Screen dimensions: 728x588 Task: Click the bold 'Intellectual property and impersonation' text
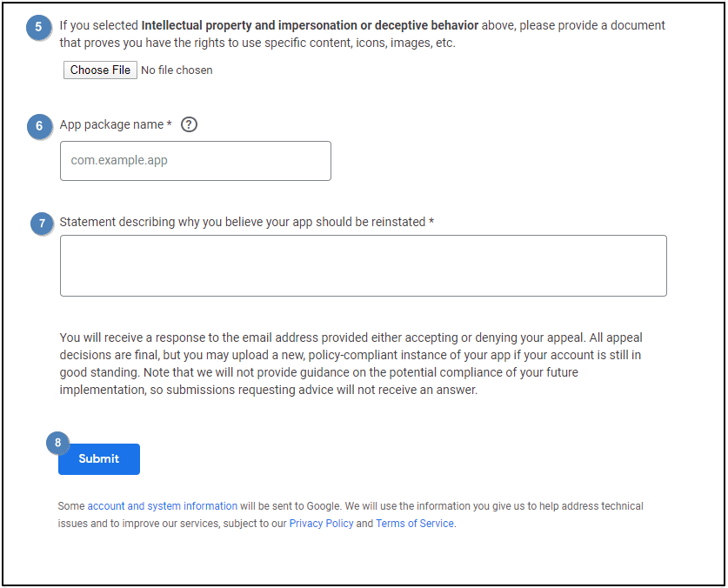pyautogui.click(x=249, y=25)
